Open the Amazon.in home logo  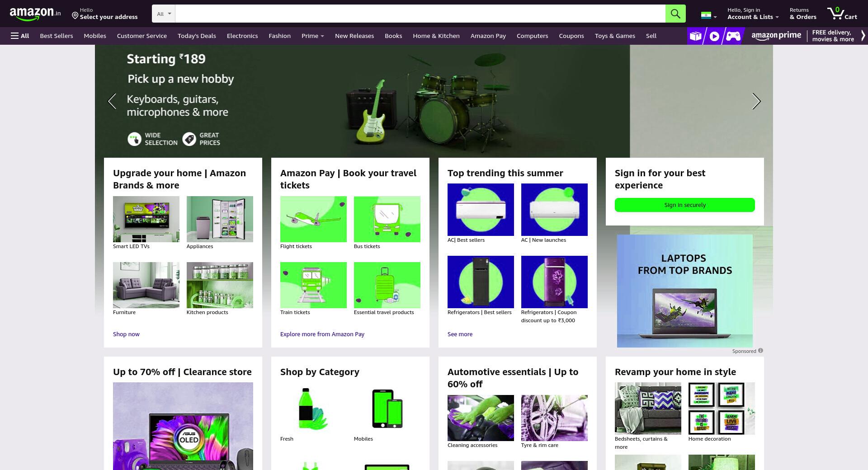click(35, 14)
